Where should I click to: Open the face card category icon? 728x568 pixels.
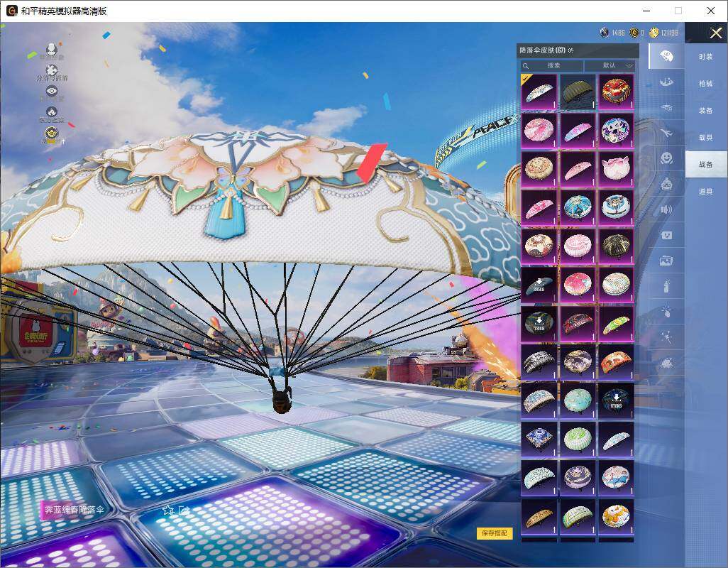(666, 235)
